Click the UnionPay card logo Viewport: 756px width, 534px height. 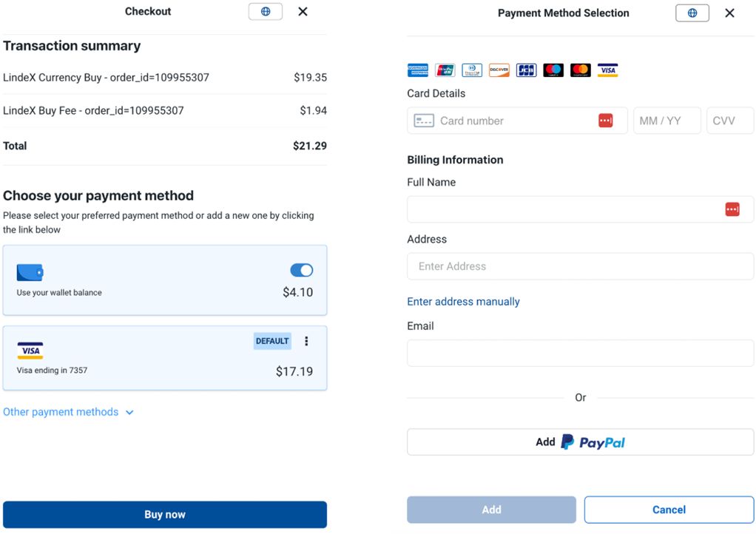coord(445,70)
